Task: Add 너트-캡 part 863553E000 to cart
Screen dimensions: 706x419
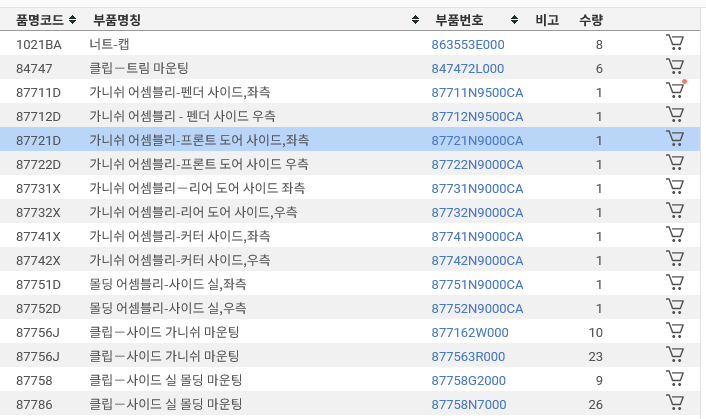Action: point(675,44)
